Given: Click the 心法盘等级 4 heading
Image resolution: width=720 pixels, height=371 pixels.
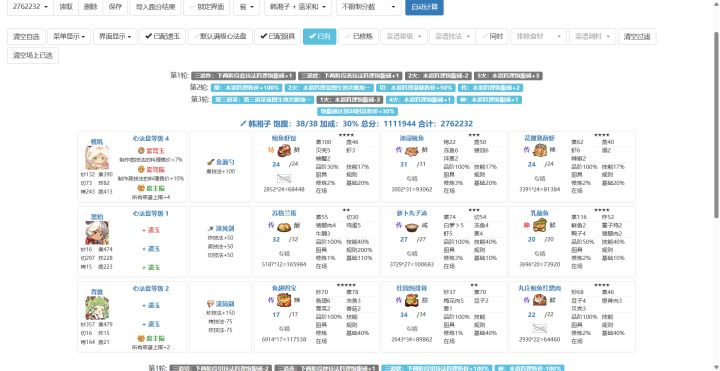Looking at the screenshot, I should (x=151, y=138).
